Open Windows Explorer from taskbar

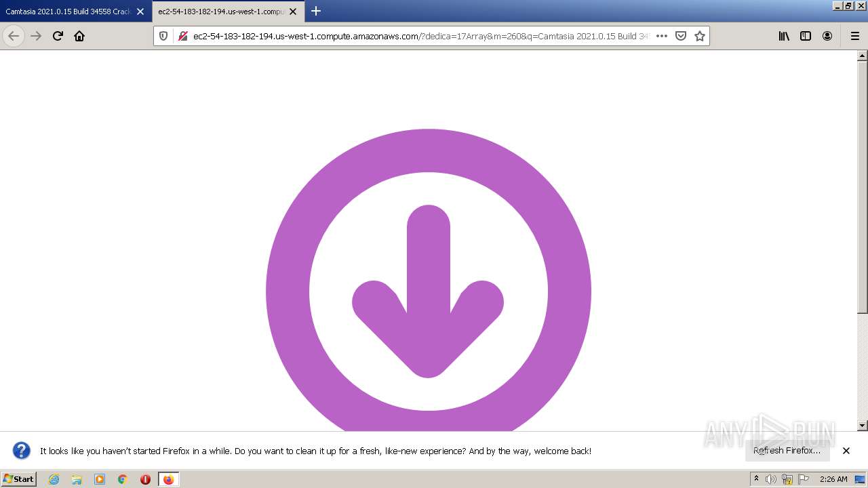point(77,479)
